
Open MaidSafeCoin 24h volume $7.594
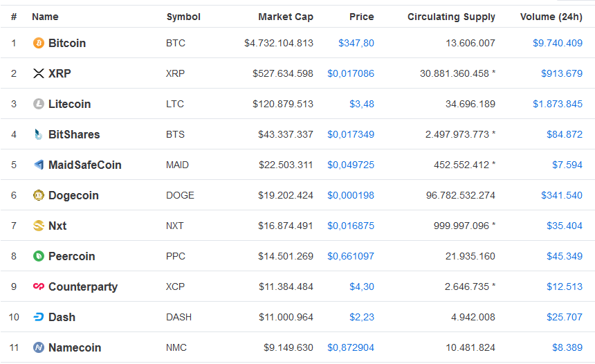coord(567,165)
